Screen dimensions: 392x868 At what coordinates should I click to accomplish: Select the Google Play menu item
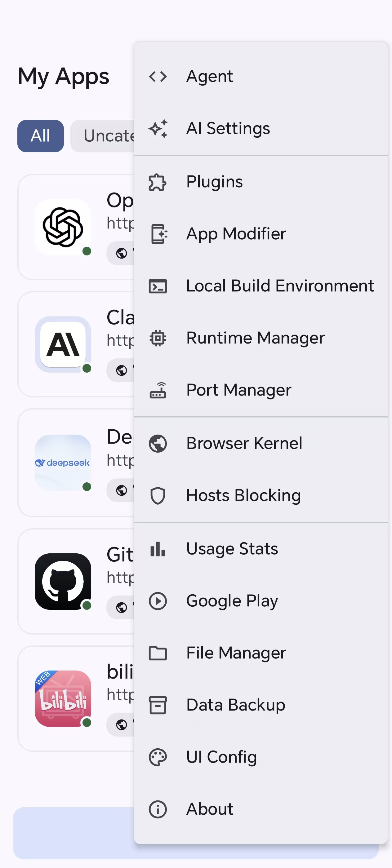pyautogui.click(x=261, y=601)
